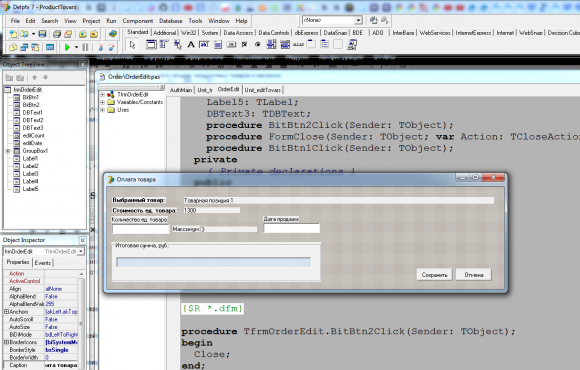
Task: Click the green Run arrow icon
Action: pyautogui.click(x=67, y=47)
